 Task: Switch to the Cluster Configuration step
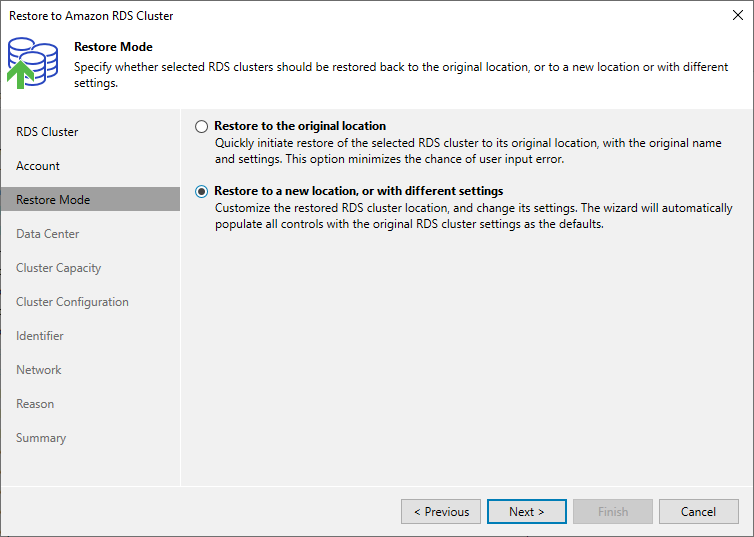click(72, 302)
